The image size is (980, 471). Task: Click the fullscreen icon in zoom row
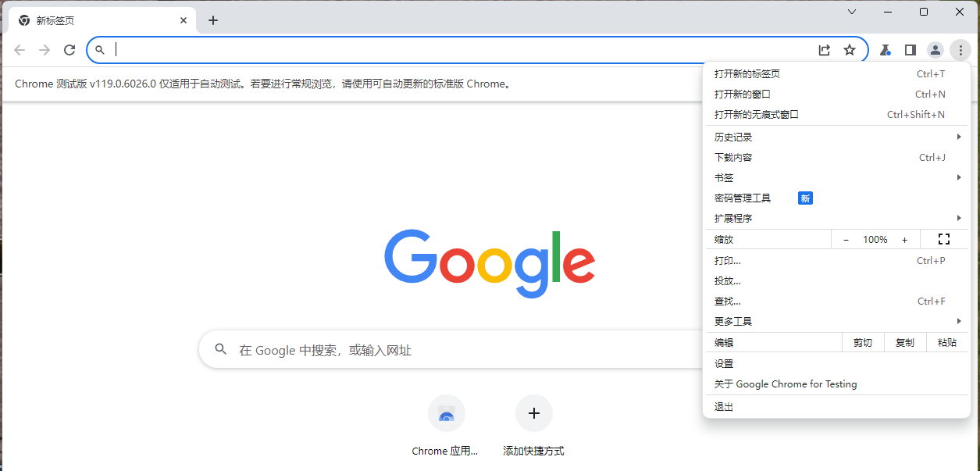pos(943,239)
